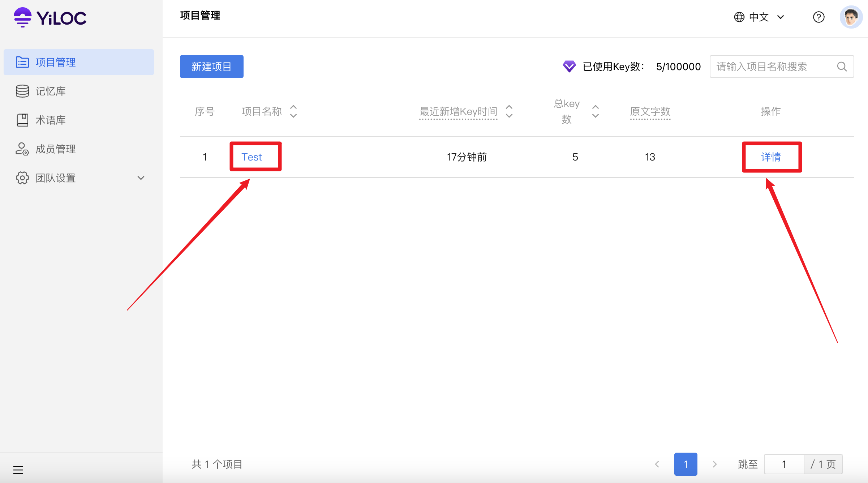The height and width of the screenshot is (483, 868).
Task: Open the Test project link
Action: click(252, 157)
